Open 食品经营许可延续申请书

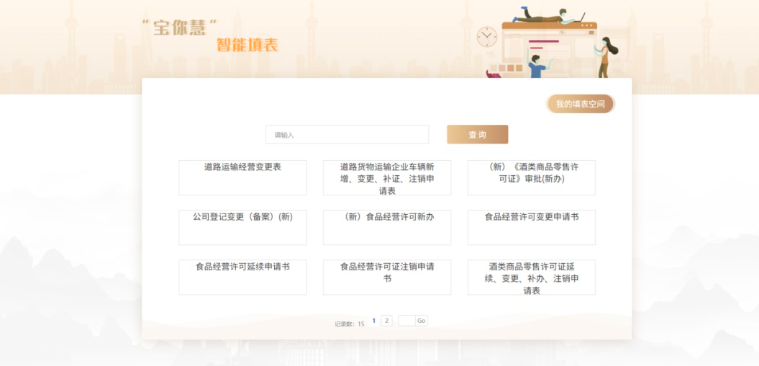[243, 277]
